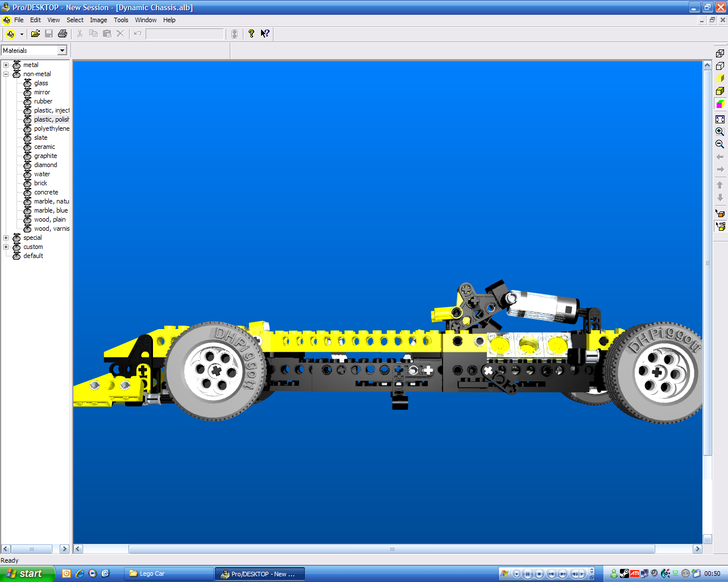Select the mirror material

(42, 92)
